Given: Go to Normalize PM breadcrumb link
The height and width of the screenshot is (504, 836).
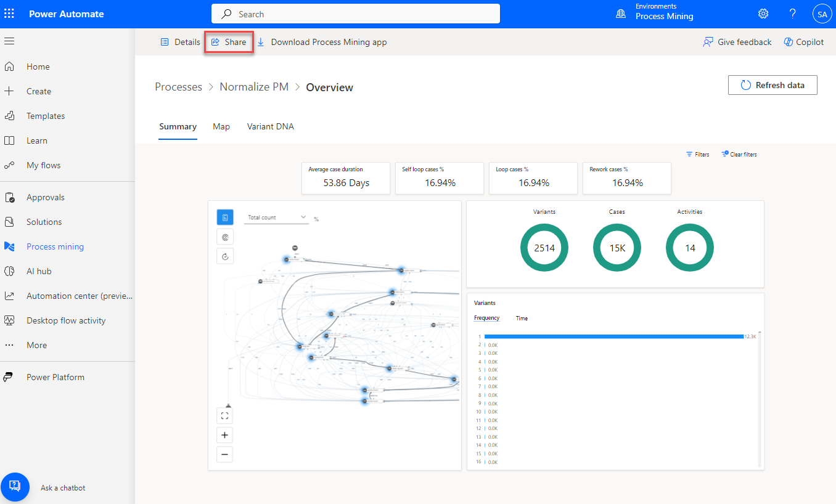Looking at the screenshot, I should (254, 87).
